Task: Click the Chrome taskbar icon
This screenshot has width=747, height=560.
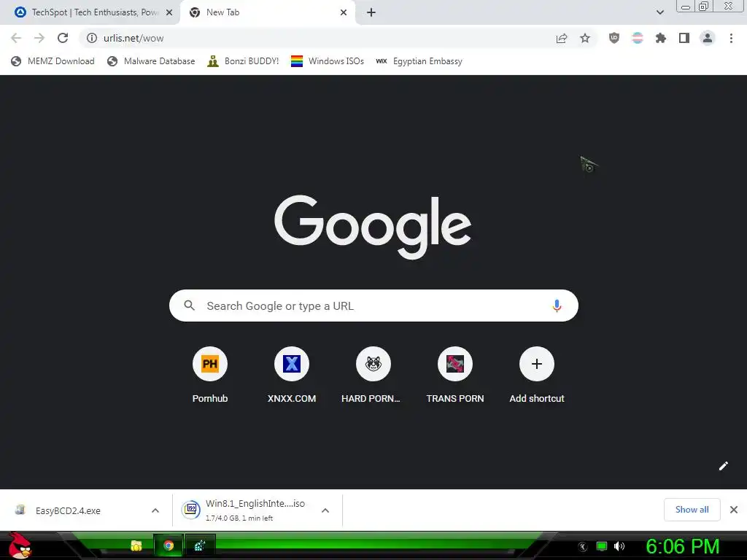Action: (169, 545)
